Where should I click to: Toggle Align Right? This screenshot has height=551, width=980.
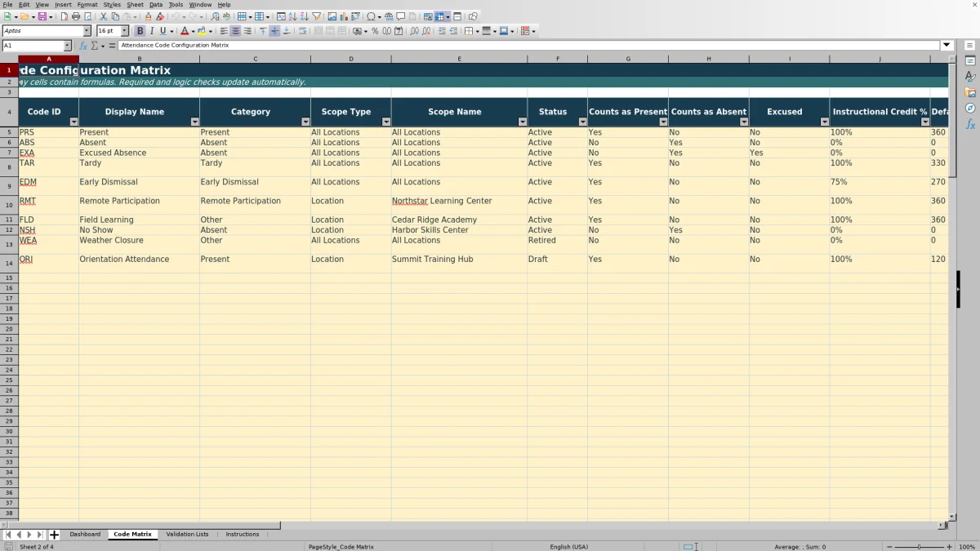pos(247,31)
